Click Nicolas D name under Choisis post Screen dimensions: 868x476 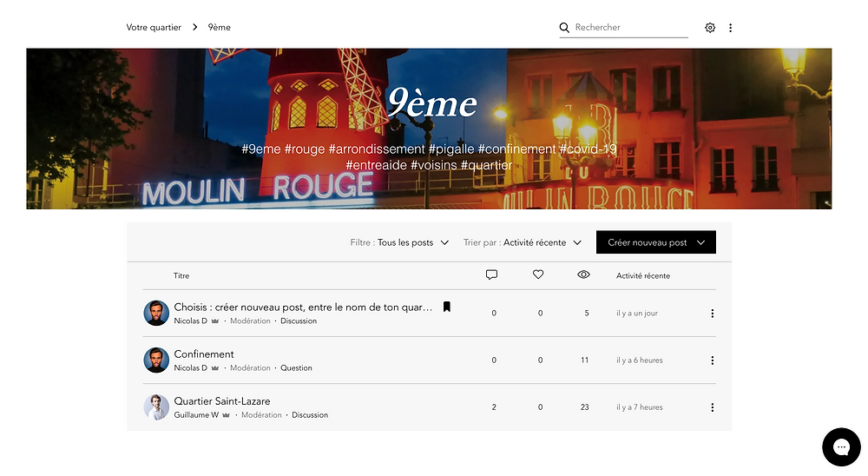(190, 321)
